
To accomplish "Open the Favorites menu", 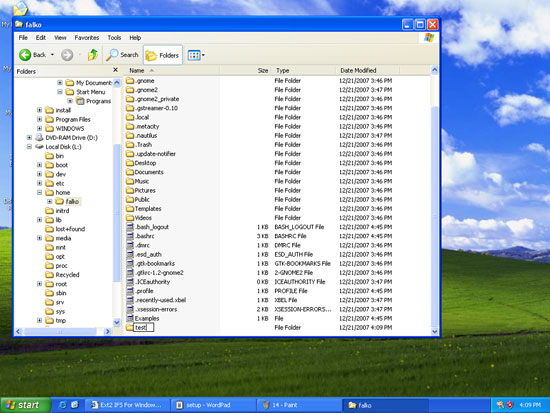I will (x=87, y=38).
